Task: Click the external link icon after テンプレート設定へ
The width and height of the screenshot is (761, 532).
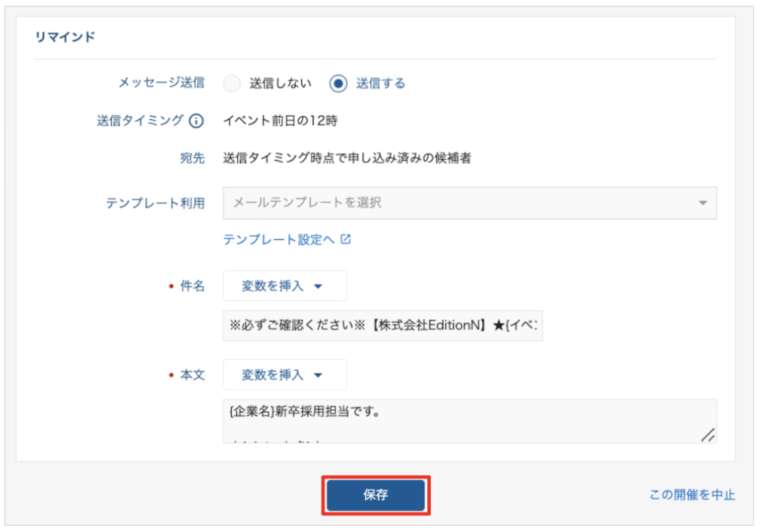Action: pos(346,240)
